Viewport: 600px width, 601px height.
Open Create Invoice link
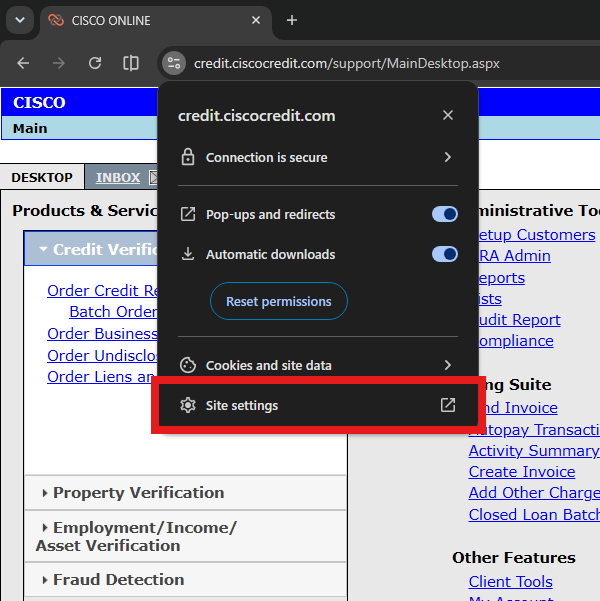[x=522, y=472]
